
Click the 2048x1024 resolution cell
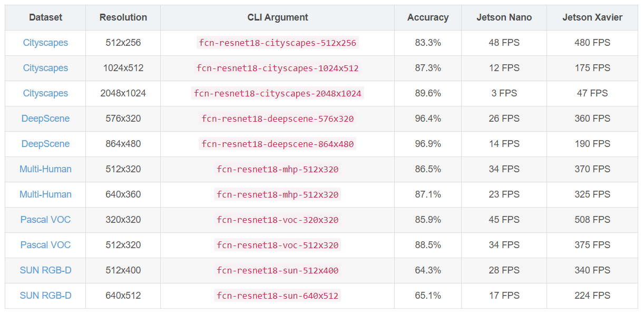pos(123,93)
